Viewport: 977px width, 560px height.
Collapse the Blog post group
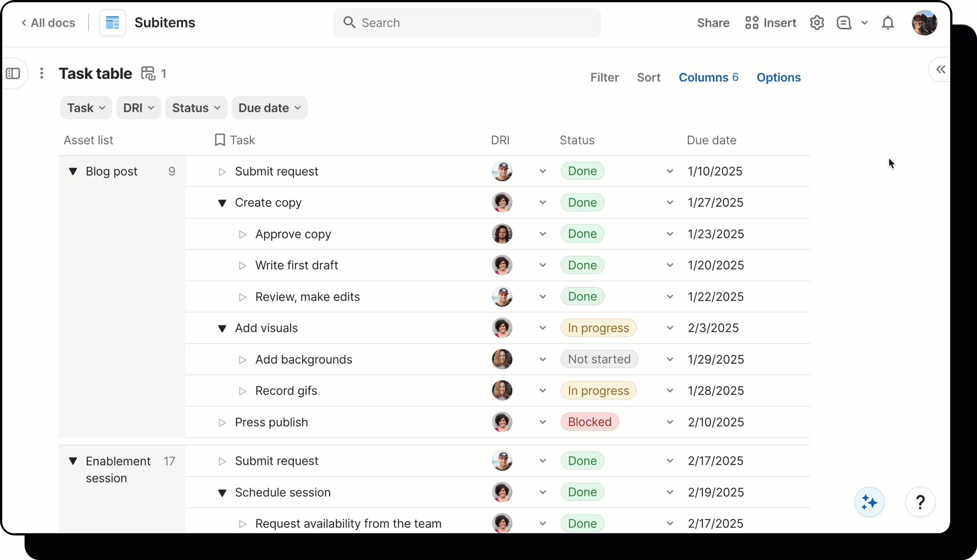coord(73,171)
